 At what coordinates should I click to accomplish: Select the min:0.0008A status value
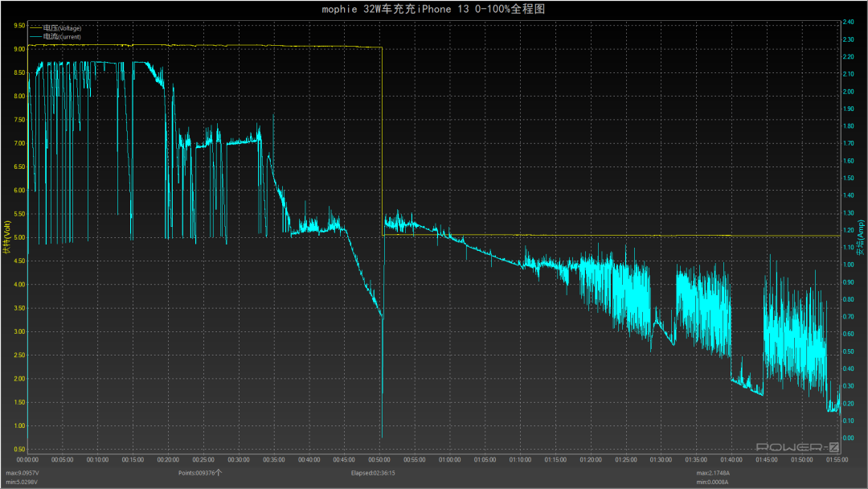coord(712,483)
